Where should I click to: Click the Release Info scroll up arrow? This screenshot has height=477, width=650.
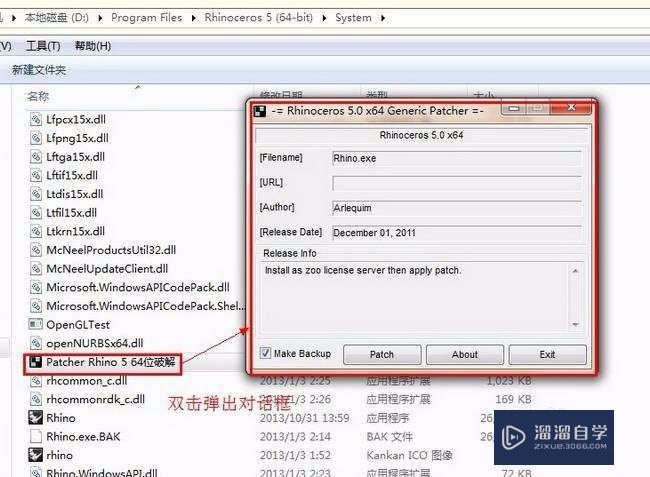(575, 271)
